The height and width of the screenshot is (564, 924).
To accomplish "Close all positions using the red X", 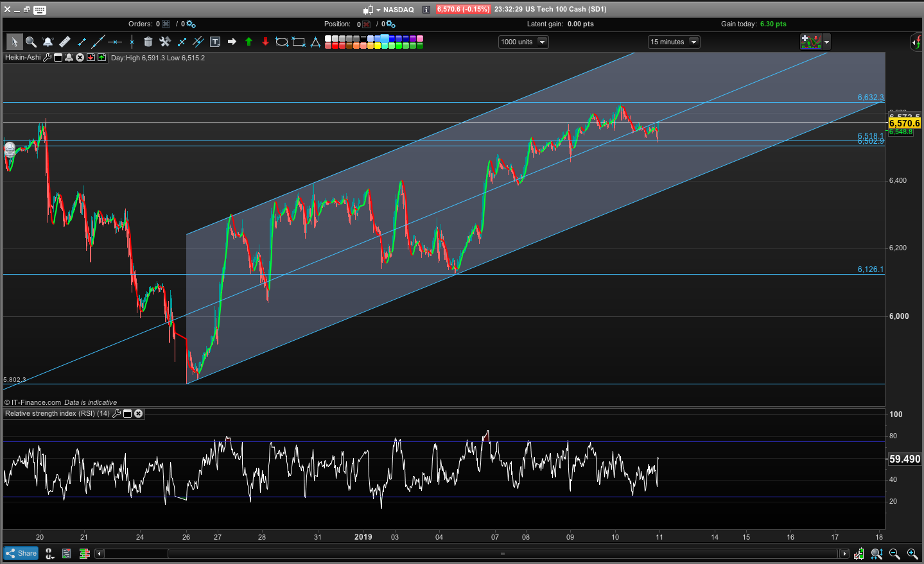I will [367, 24].
